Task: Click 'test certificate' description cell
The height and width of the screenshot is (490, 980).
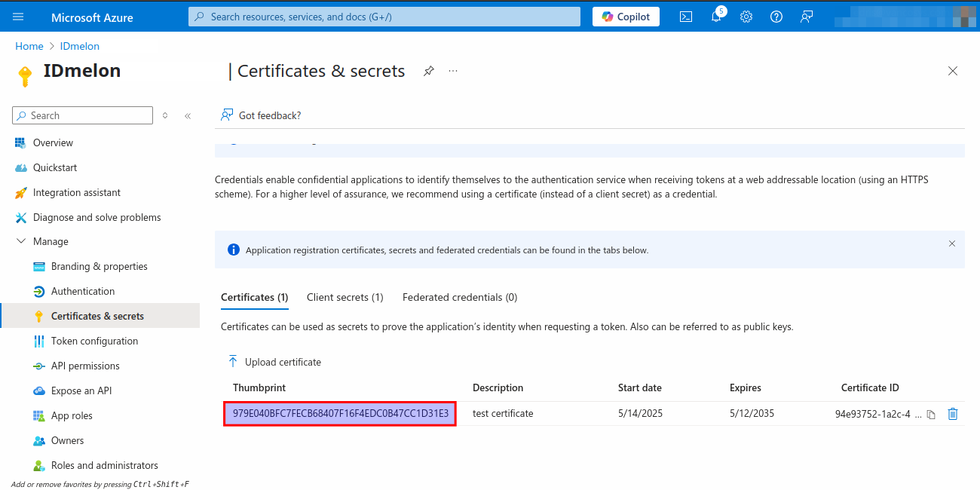Action: (503, 413)
